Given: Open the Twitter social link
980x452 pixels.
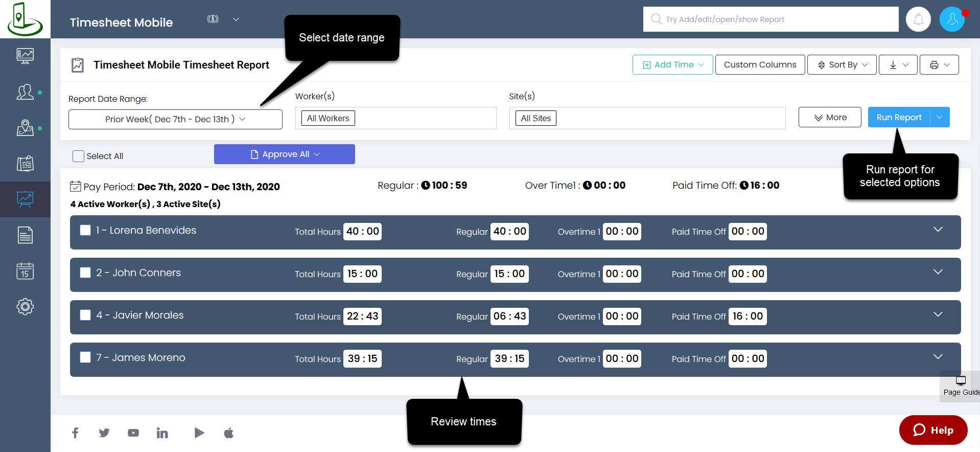Looking at the screenshot, I should pyautogui.click(x=104, y=433).
